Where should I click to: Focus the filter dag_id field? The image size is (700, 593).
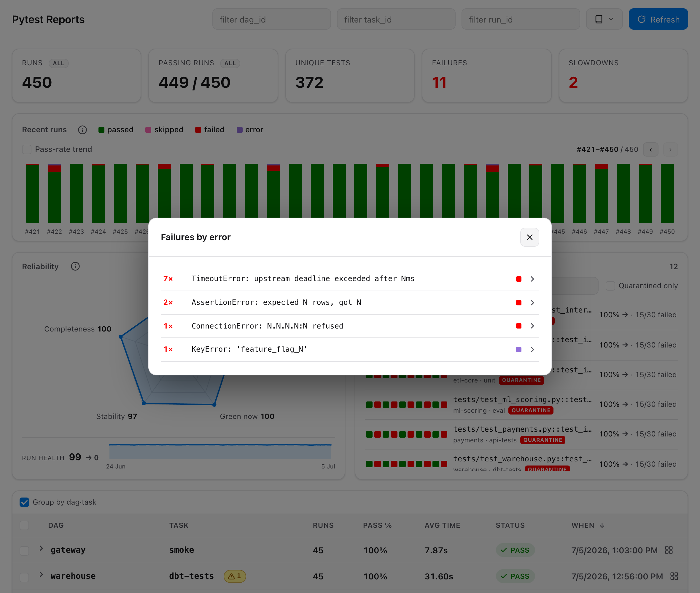[x=271, y=20]
